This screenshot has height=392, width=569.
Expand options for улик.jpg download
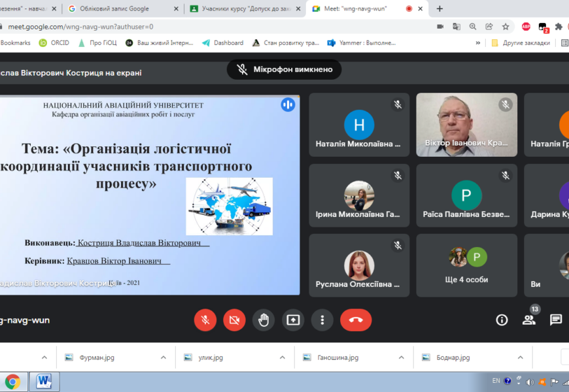pyautogui.click(x=283, y=357)
